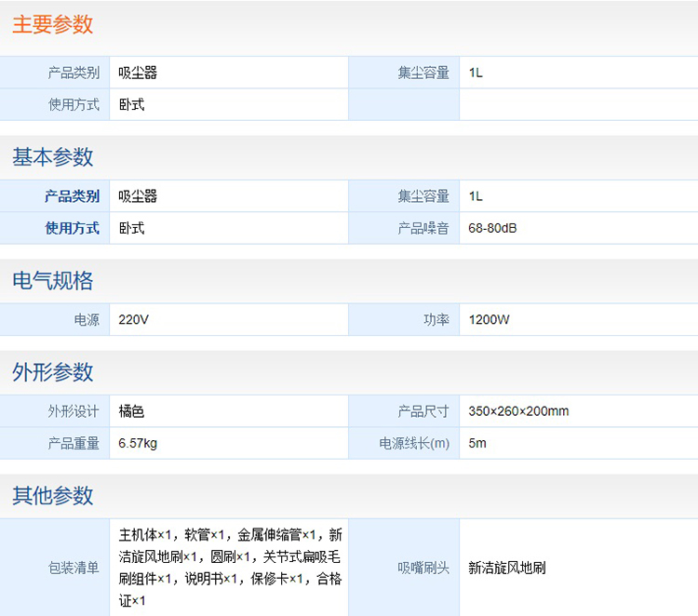Select the 外形设计 label
Image resolution: width=698 pixels, height=616 pixels.
pos(74,411)
